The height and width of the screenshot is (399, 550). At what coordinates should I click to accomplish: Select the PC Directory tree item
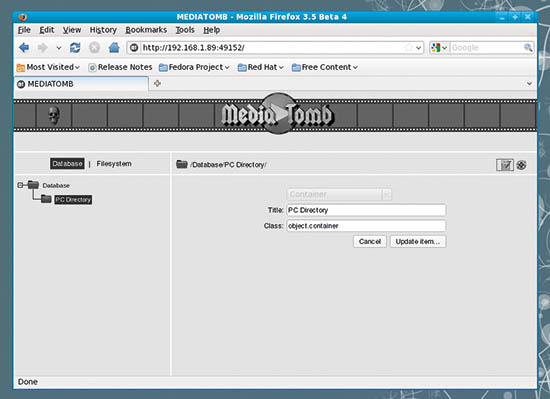(73, 200)
